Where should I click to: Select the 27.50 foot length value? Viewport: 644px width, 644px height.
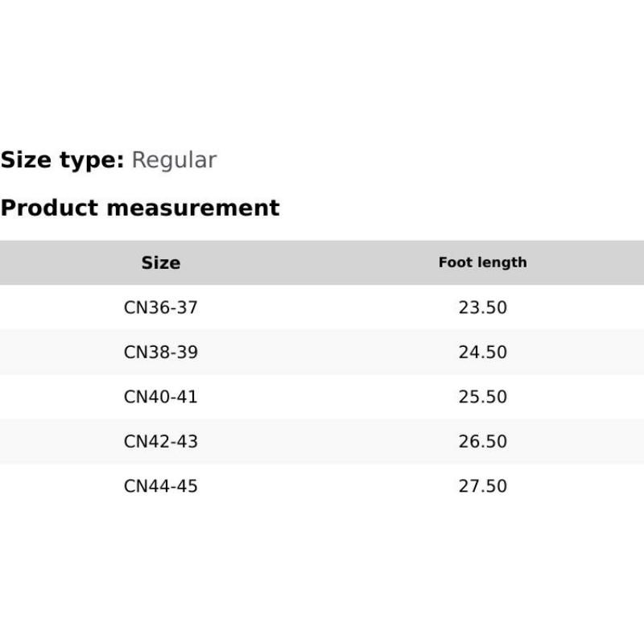pyautogui.click(x=483, y=486)
